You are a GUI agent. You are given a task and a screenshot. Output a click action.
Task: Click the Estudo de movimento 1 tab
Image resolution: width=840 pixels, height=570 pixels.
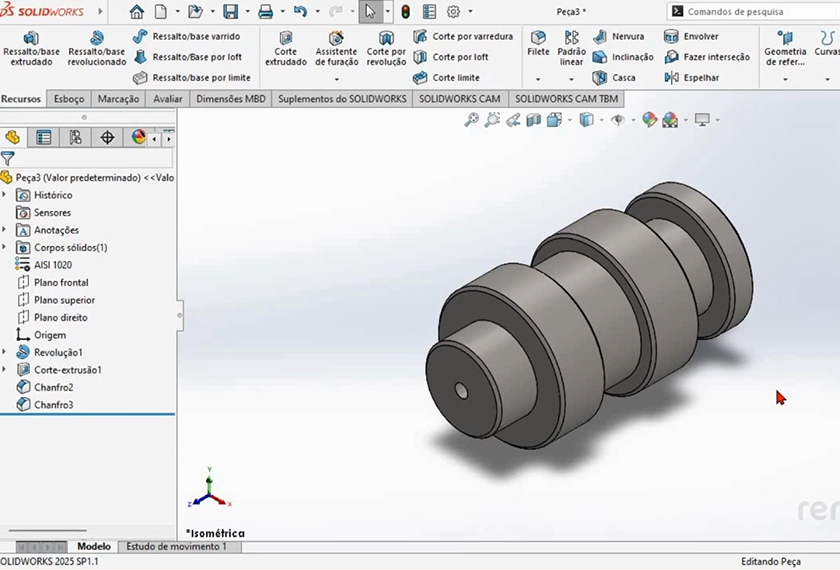pyautogui.click(x=175, y=547)
